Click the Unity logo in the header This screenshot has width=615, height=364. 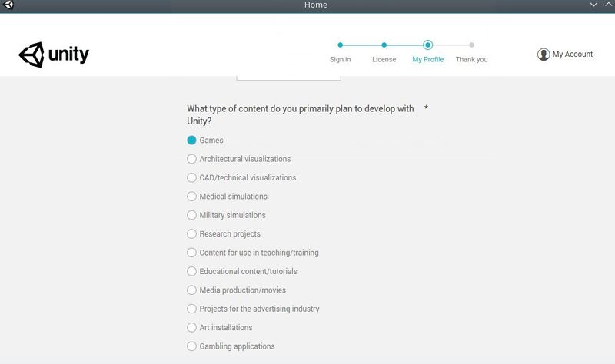tap(54, 55)
